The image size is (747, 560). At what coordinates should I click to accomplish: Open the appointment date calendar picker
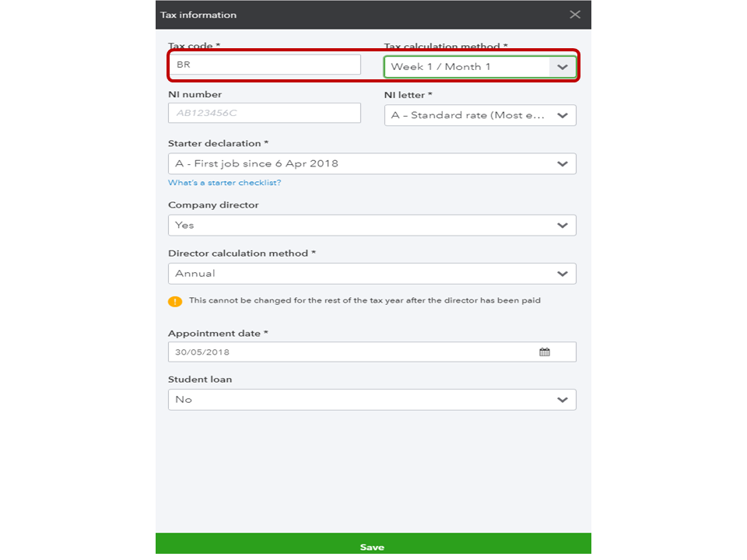pyautogui.click(x=545, y=352)
